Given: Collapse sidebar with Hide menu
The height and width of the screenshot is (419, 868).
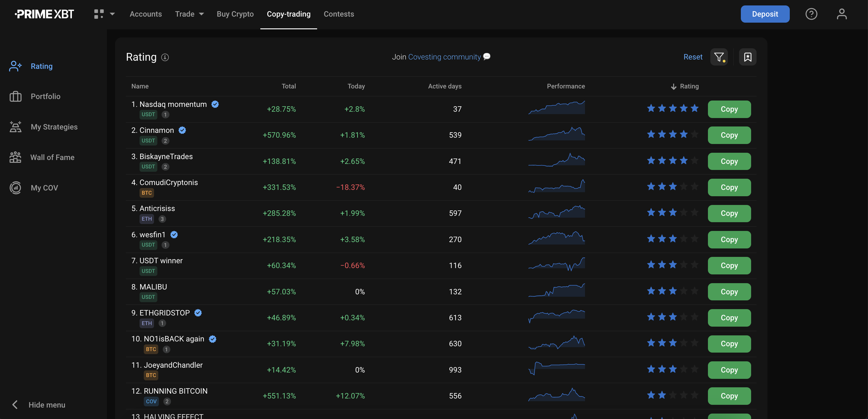Looking at the screenshot, I should 38,405.
